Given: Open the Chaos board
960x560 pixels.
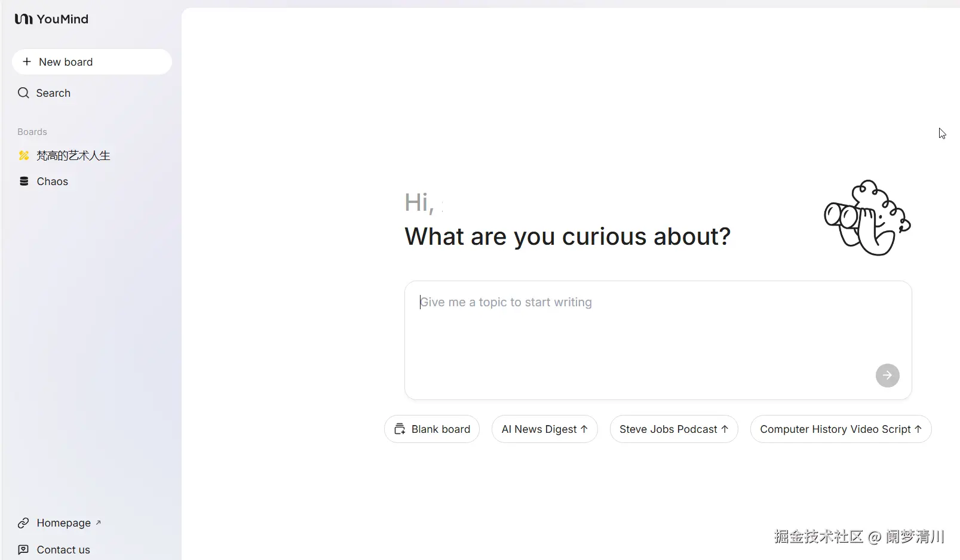Looking at the screenshot, I should [x=53, y=181].
